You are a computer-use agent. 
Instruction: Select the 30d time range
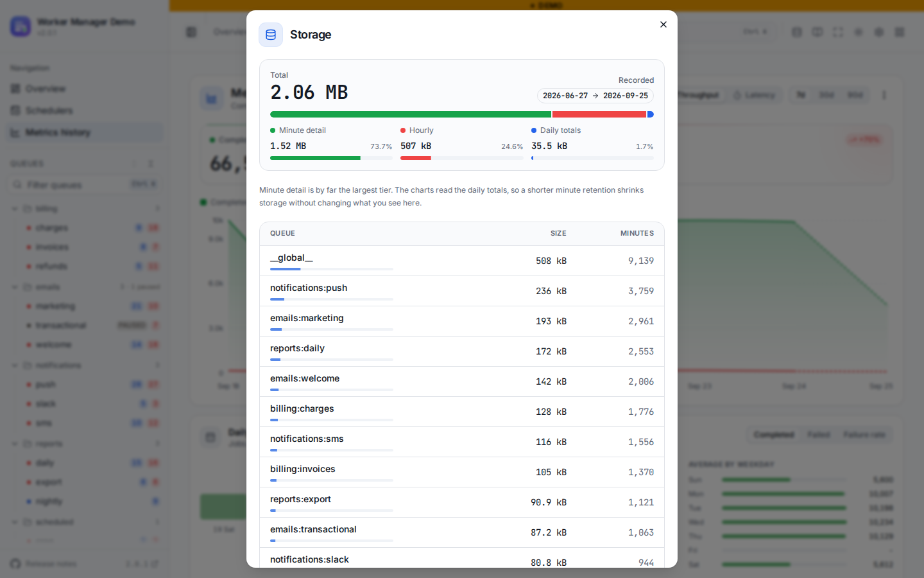[826, 95]
